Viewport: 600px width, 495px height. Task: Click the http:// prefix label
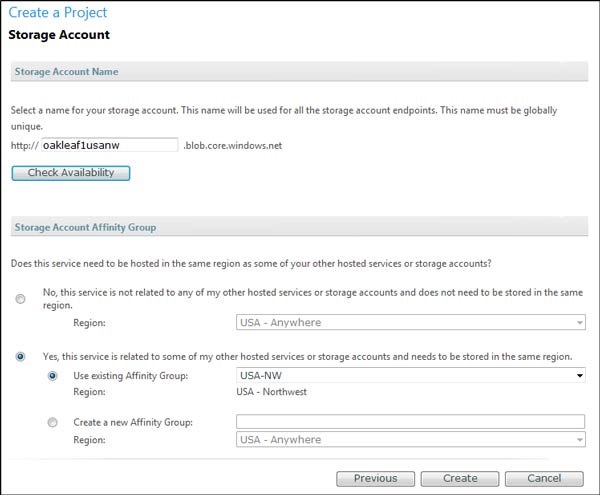(x=24, y=146)
